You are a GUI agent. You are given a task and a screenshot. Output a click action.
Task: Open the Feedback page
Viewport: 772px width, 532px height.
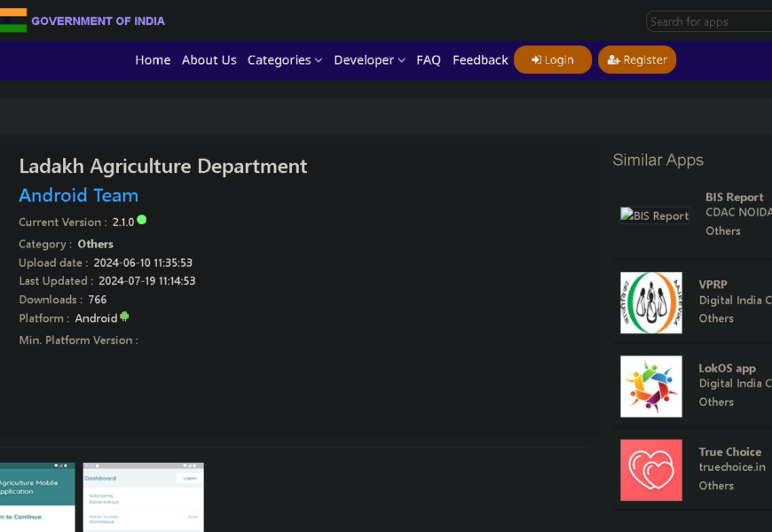point(480,60)
